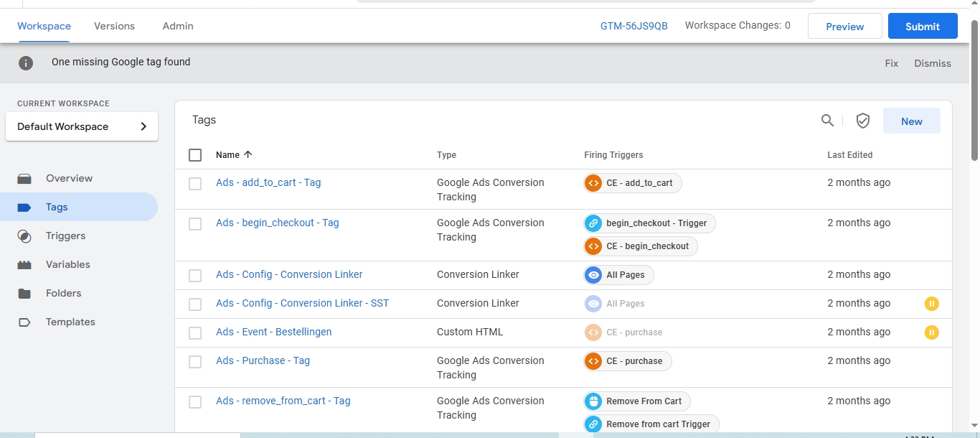Open Templates in the left navigation

point(70,322)
